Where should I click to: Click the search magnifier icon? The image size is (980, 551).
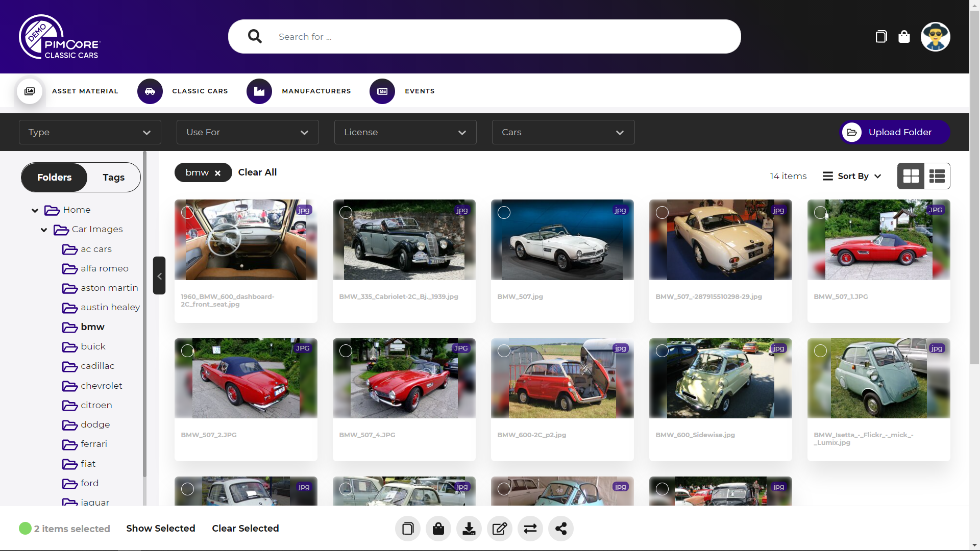coord(255,36)
